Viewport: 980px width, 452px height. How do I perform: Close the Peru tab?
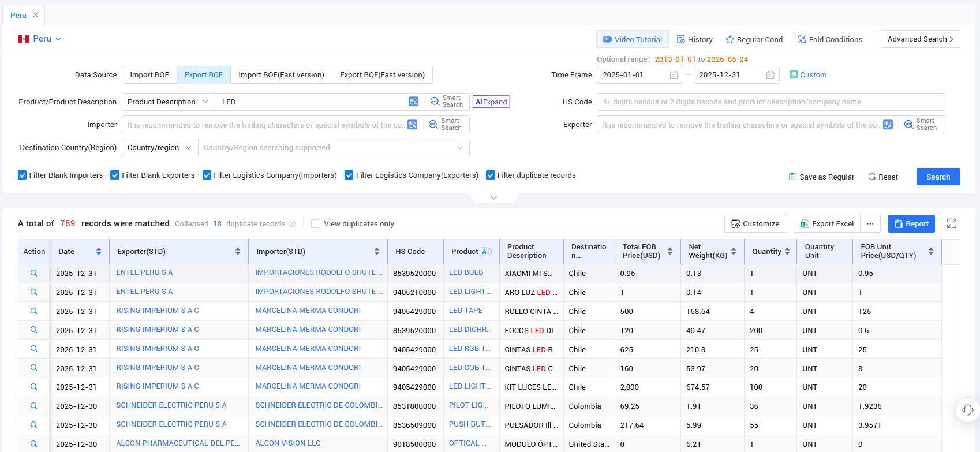[x=36, y=15]
